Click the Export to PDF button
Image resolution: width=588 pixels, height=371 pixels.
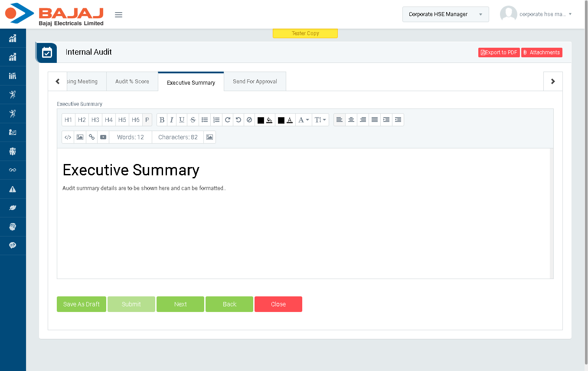tap(499, 53)
